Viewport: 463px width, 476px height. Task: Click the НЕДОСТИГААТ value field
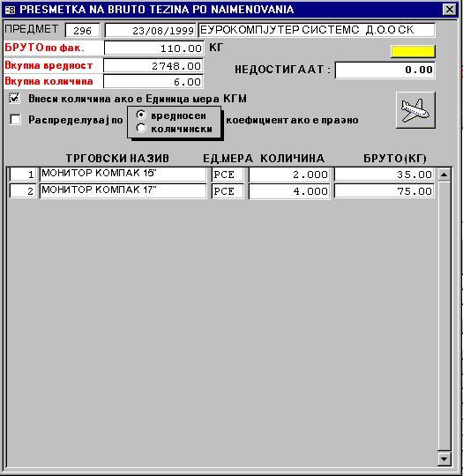(x=385, y=71)
